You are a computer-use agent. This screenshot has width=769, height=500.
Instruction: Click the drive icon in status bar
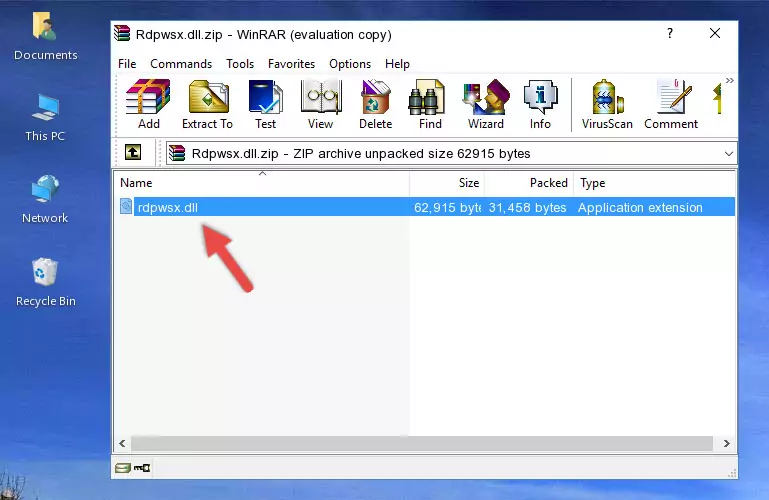point(123,468)
